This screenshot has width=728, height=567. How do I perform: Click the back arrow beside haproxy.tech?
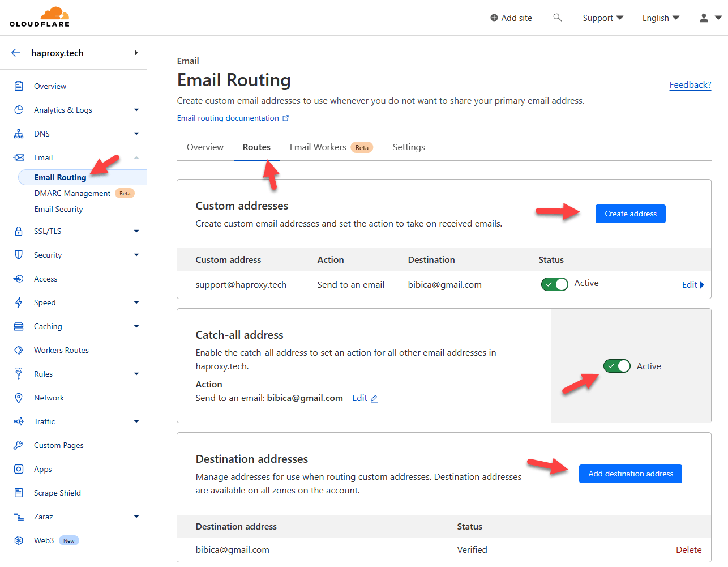point(16,53)
